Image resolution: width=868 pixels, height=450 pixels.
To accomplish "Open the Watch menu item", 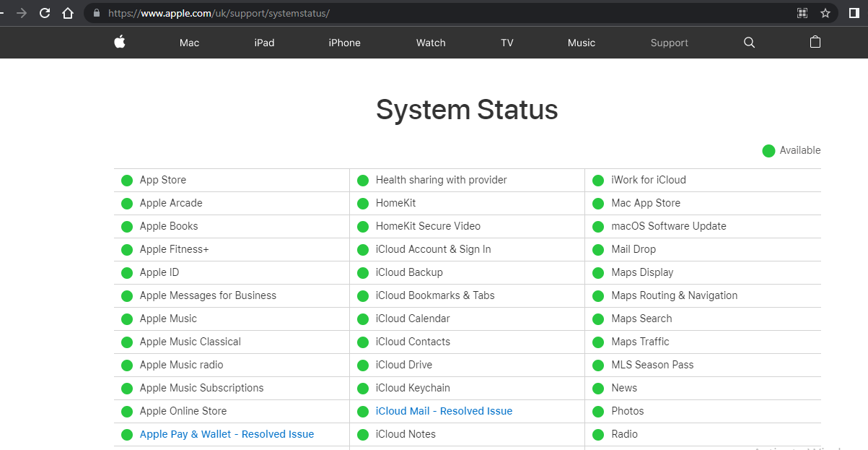I will [431, 43].
